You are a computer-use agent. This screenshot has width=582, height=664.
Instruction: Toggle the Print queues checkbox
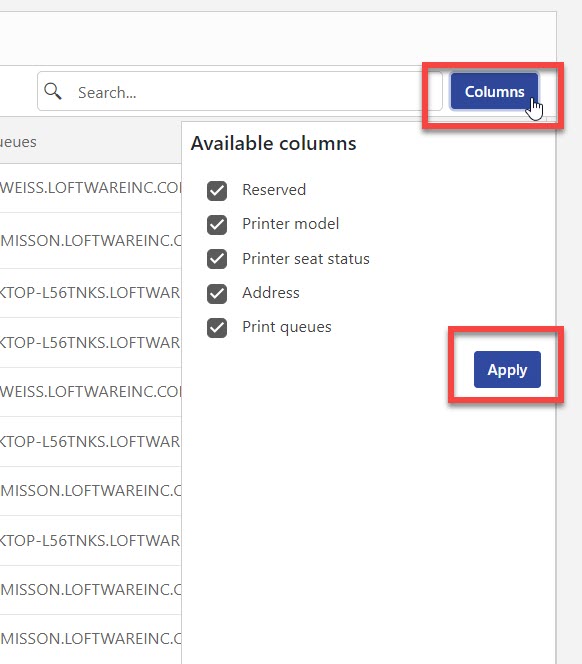coord(217,327)
